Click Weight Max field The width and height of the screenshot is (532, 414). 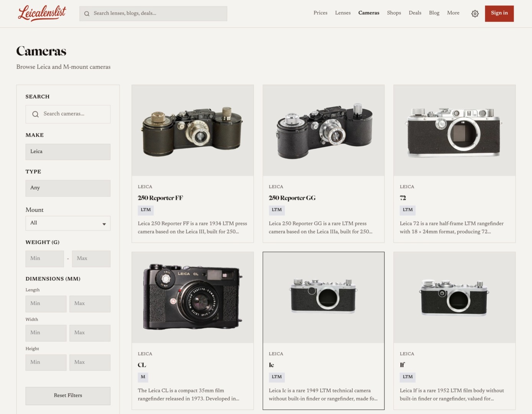pyautogui.click(x=91, y=259)
